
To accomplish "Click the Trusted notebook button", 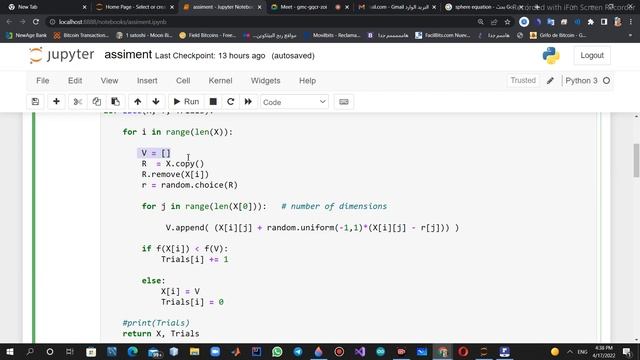I will 523,80.
